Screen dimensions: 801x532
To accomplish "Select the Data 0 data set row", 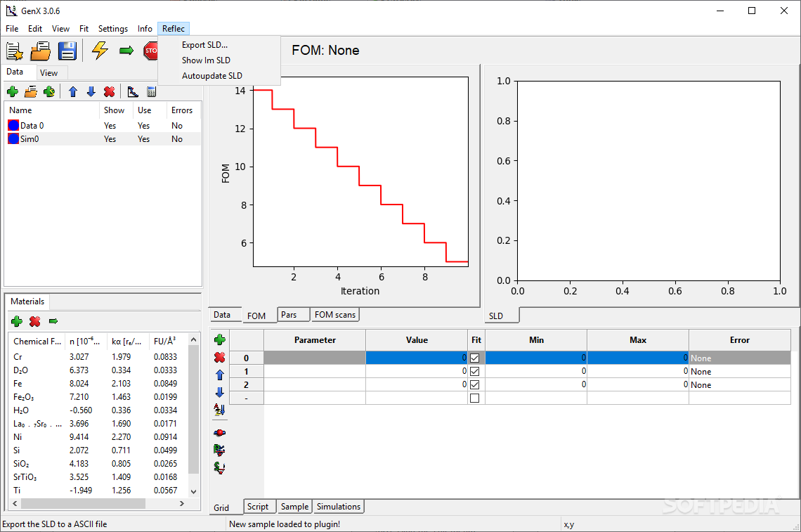I will [x=102, y=125].
